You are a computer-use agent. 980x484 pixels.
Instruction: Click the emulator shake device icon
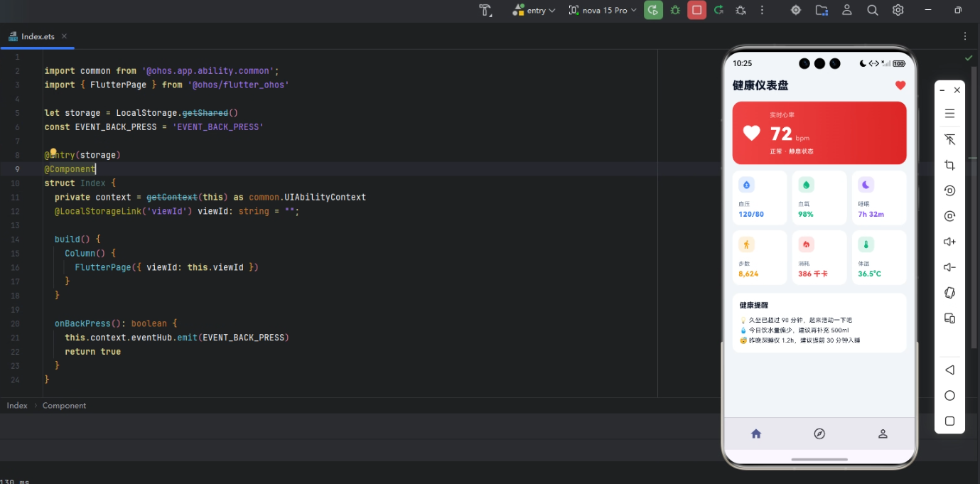(x=949, y=293)
